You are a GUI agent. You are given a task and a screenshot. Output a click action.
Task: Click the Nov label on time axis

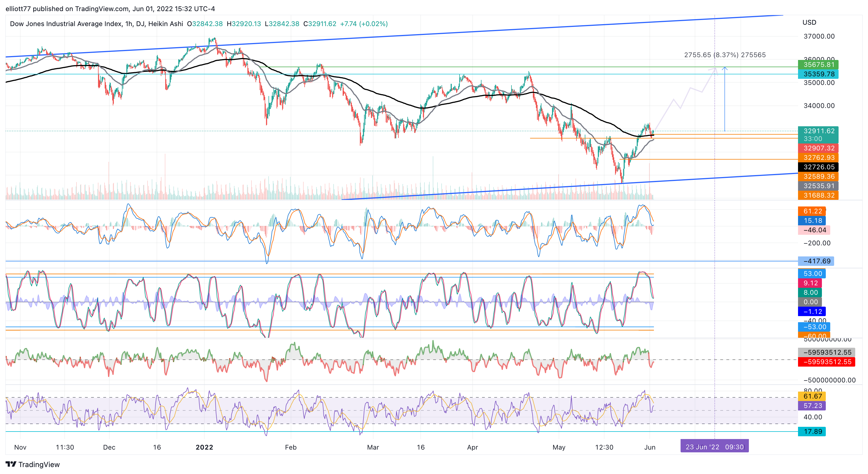pos(20,447)
